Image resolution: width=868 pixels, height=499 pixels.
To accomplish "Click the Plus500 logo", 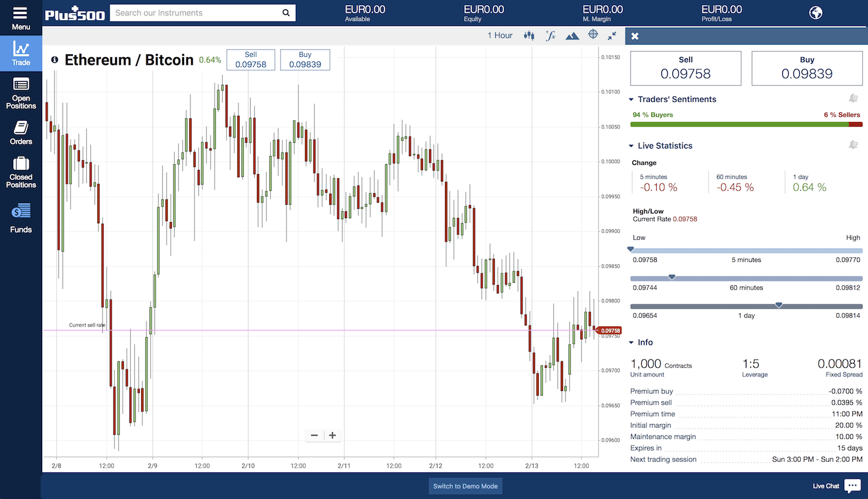I will click(x=75, y=13).
